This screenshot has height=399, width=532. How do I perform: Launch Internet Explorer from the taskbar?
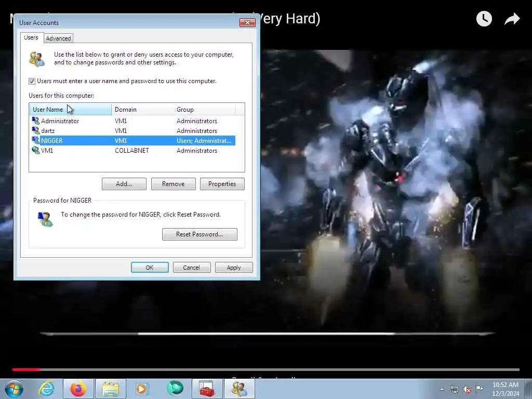tap(46, 389)
